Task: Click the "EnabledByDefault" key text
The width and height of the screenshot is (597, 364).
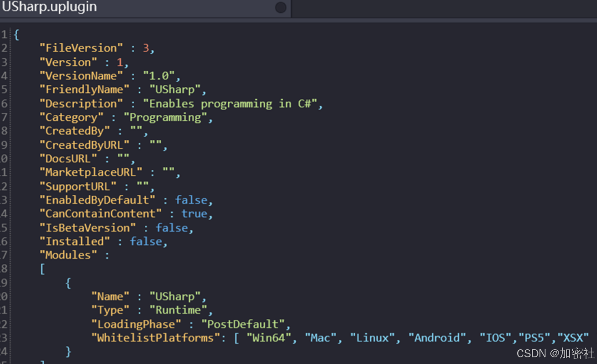Action: (97, 200)
